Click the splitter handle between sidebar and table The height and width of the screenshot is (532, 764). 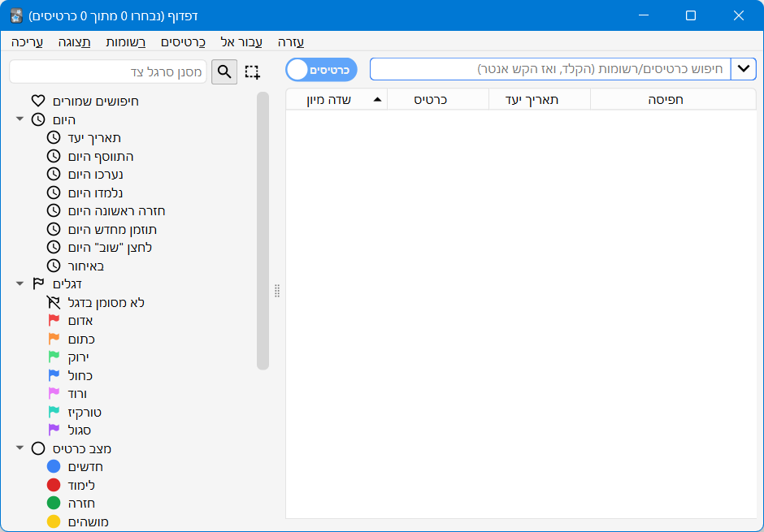pos(277,291)
